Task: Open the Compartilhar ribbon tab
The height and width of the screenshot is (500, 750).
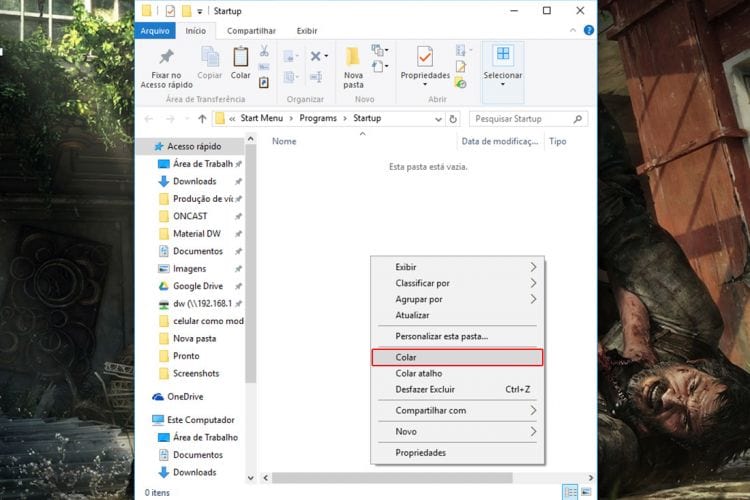Action: (251, 31)
